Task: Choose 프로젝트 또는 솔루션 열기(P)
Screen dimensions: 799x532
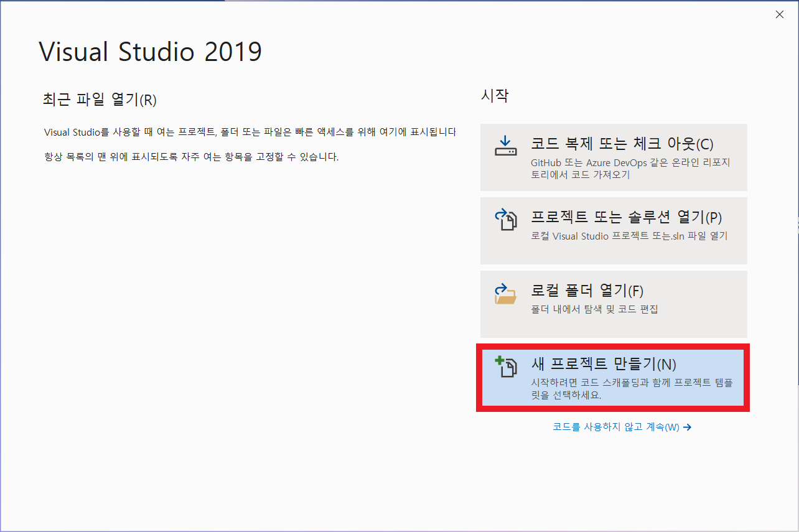Action: (x=614, y=231)
